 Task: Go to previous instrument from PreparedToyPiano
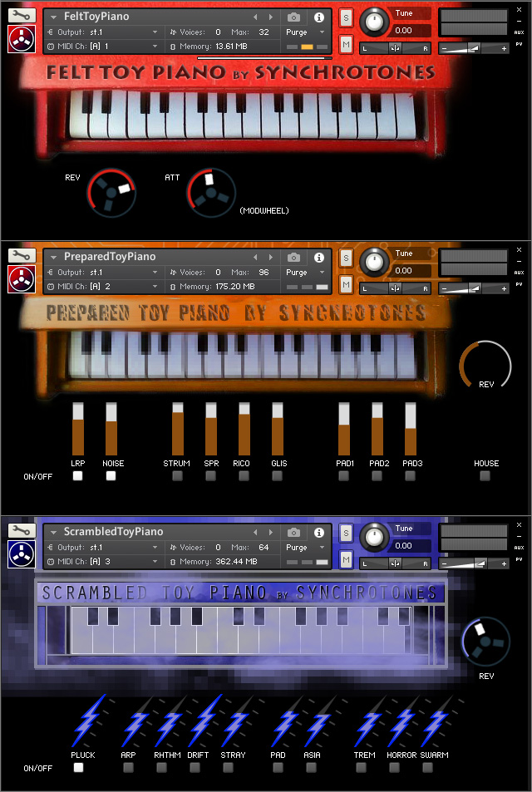point(255,258)
